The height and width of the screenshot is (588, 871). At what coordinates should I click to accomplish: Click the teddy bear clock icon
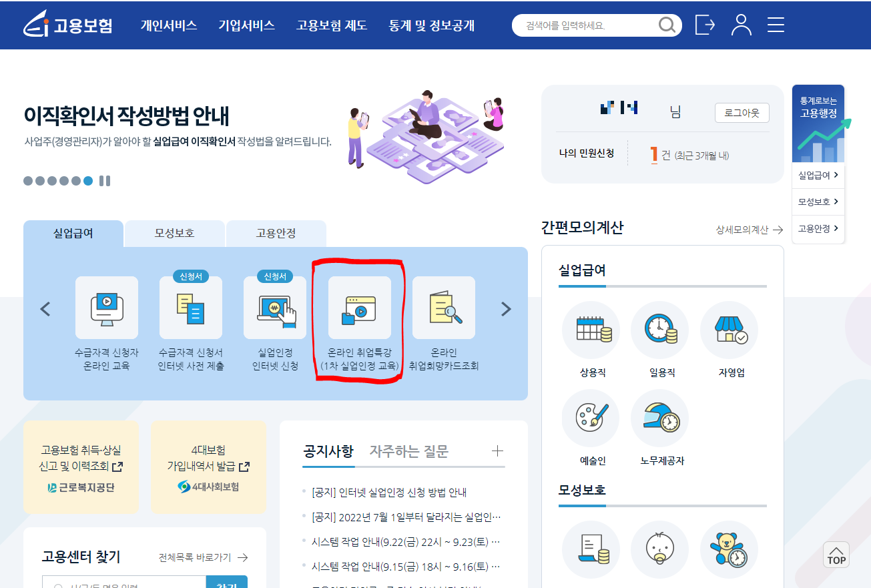point(729,549)
